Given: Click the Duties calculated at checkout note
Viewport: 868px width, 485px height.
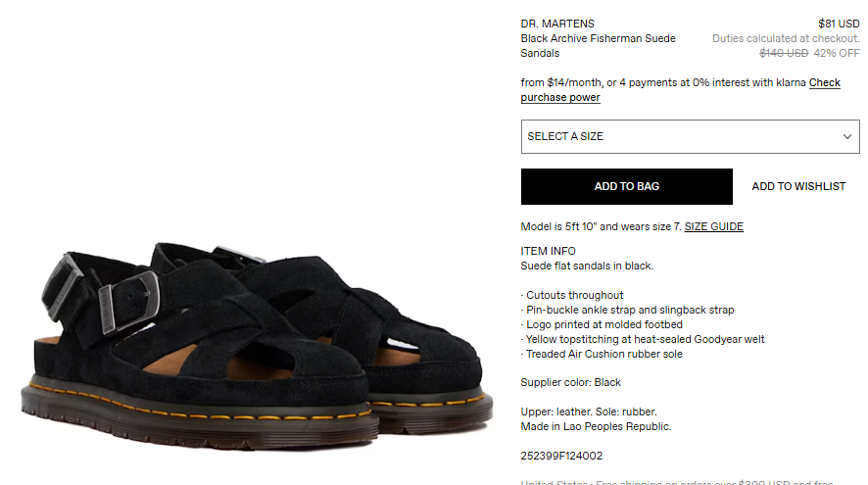Looking at the screenshot, I should (x=786, y=39).
